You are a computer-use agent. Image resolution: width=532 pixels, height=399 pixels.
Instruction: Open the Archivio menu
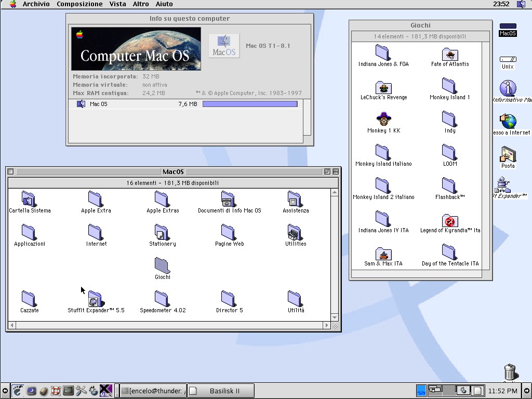pos(36,4)
